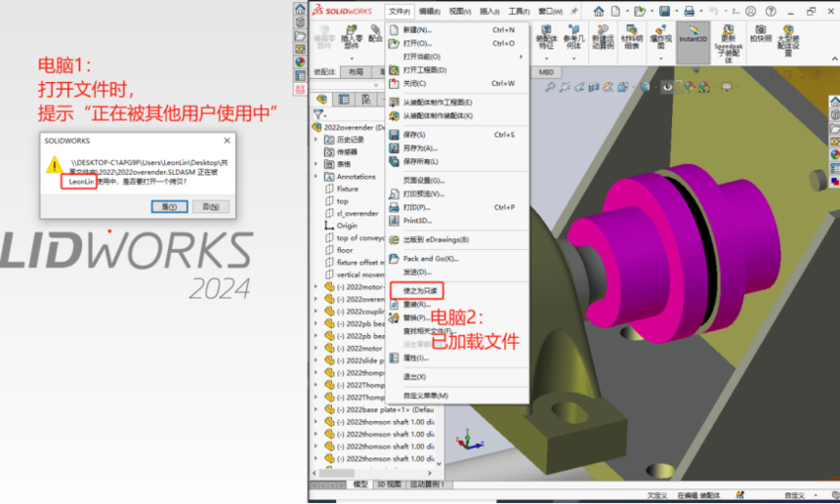Toggle Hide/Show Items eye icon
Viewport: 840px width, 504px height.
(667, 87)
